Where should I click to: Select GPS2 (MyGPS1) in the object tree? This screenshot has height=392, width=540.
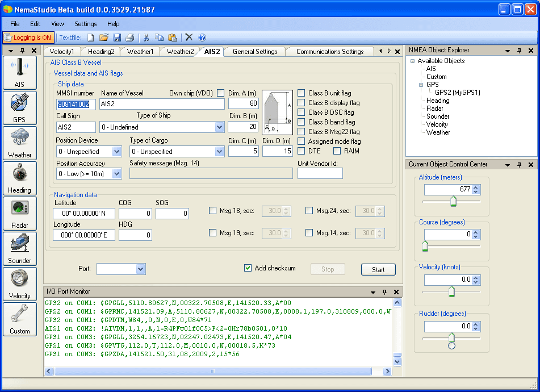pos(457,93)
